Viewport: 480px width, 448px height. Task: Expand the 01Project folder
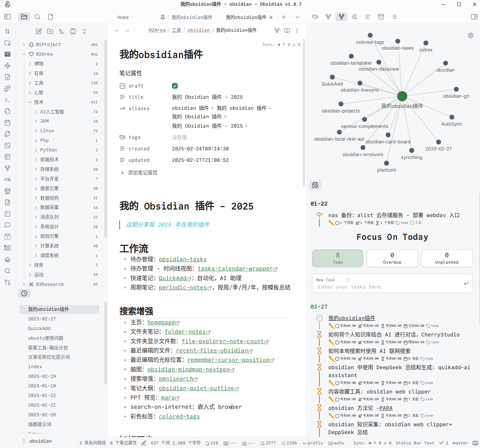[24, 45]
